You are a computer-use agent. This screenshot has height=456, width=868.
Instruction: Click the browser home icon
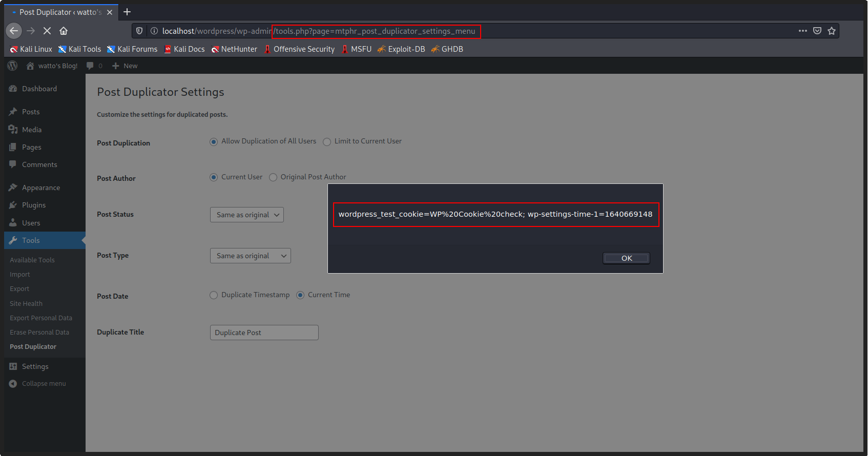[x=64, y=31]
